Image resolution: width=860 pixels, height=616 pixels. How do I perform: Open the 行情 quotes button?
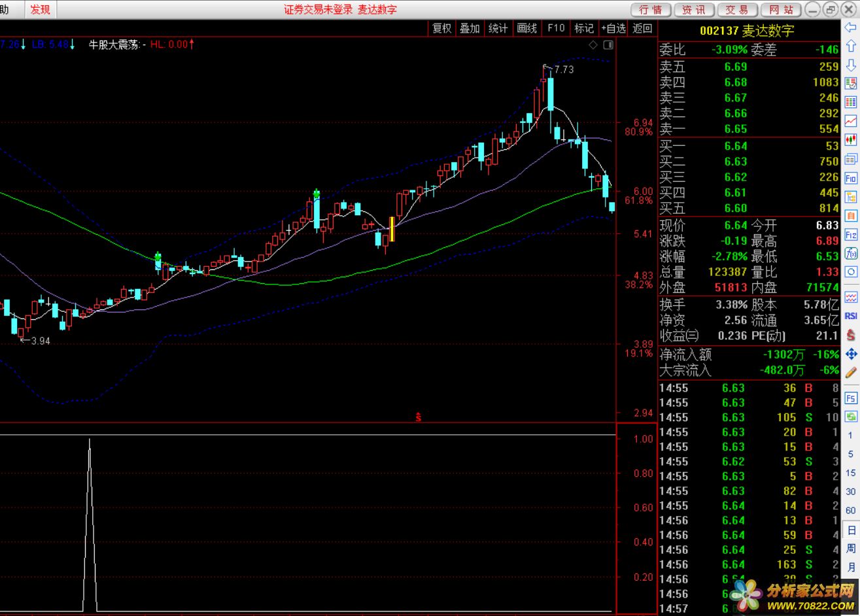[x=651, y=10]
